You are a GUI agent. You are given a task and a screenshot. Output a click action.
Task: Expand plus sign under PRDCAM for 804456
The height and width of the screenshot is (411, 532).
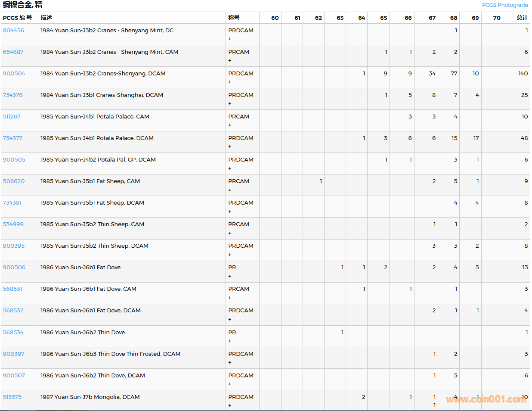[230, 39]
